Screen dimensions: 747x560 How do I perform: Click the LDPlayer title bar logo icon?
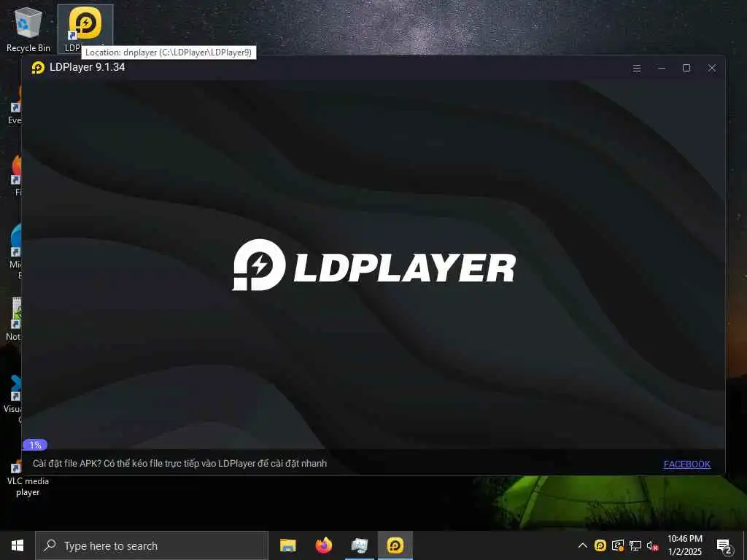(x=38, y=68)
